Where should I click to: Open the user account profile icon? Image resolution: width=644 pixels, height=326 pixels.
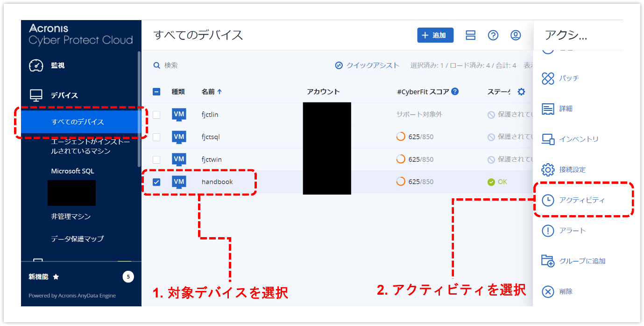coord(516,36)
